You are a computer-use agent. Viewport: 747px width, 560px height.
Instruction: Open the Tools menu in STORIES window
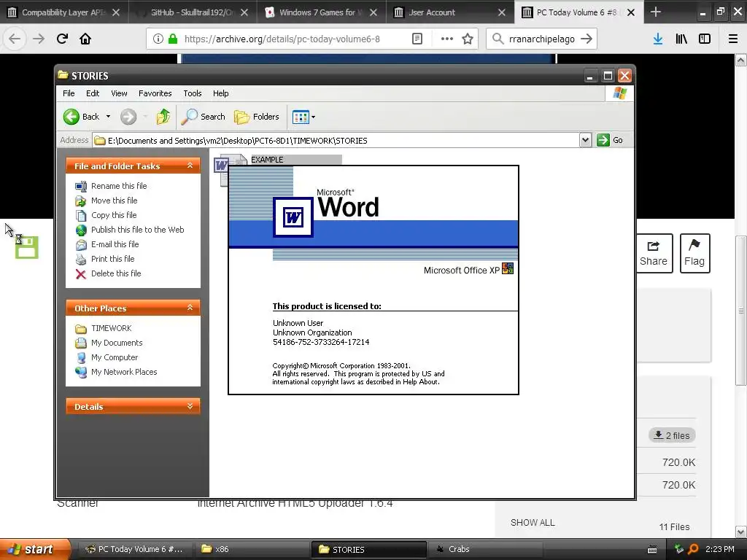[x=193, y=93]
